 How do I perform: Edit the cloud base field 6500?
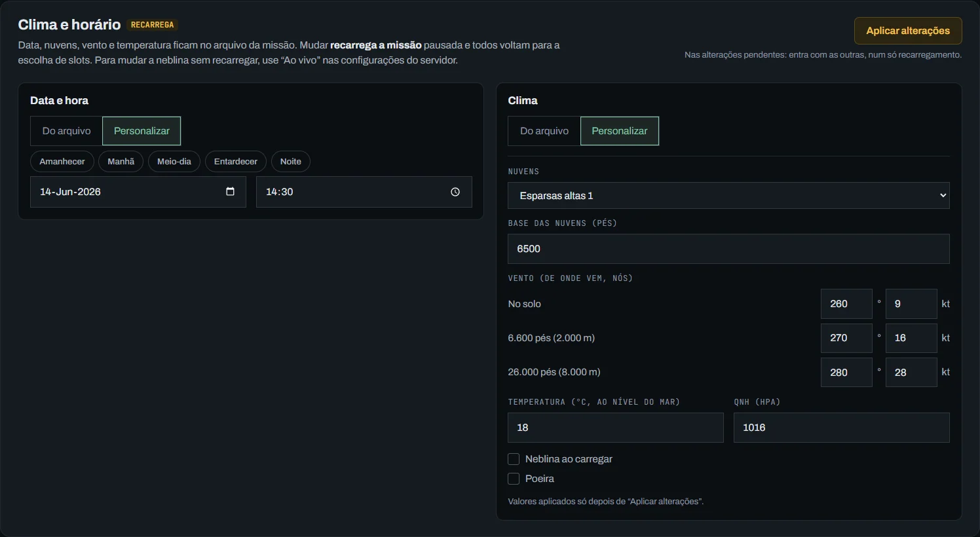coord(728,249)
